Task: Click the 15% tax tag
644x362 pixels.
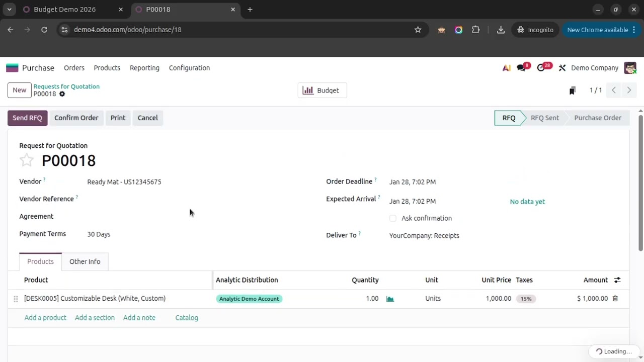Action: 526,299
